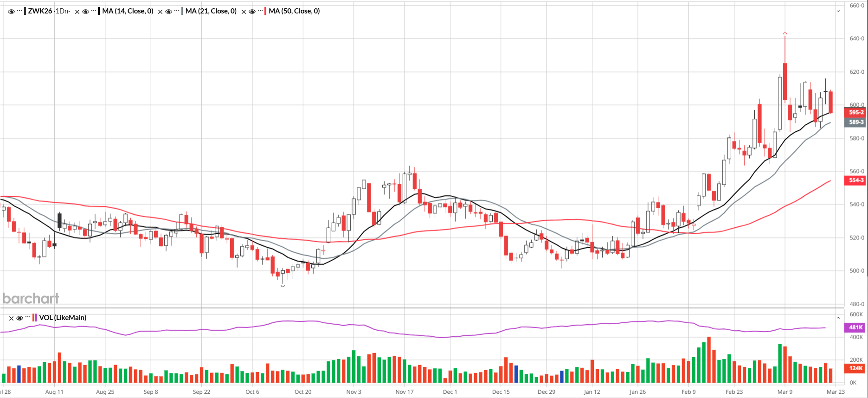868x398 pixels.
Task: Click the black swatch for MA (14, Close, 0)
Action: tap(99, 11)
